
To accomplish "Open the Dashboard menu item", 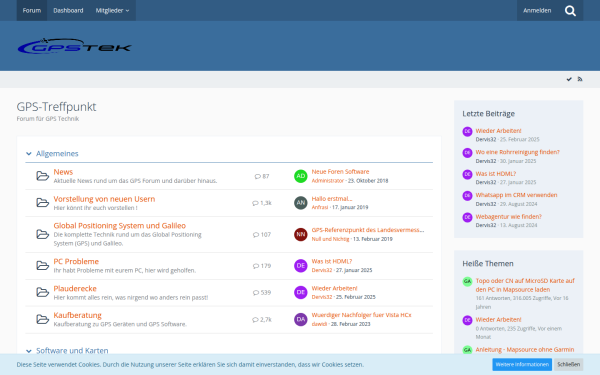I will pyautogui.click(x=68, y=11).
